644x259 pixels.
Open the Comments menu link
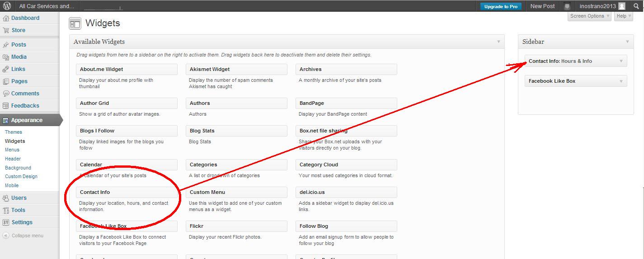pyautogui.click(x=25, y=94)
